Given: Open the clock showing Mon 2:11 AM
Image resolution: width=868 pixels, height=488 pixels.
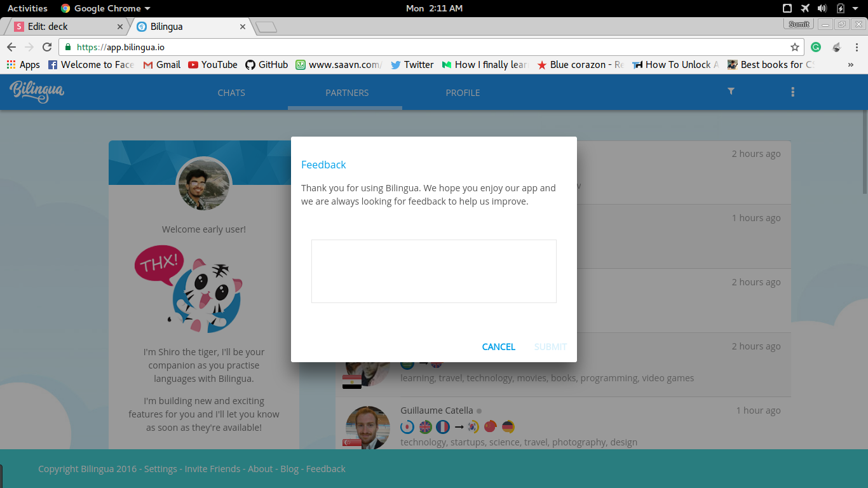Looking at the screenshot, I should (x=434, y=8).
